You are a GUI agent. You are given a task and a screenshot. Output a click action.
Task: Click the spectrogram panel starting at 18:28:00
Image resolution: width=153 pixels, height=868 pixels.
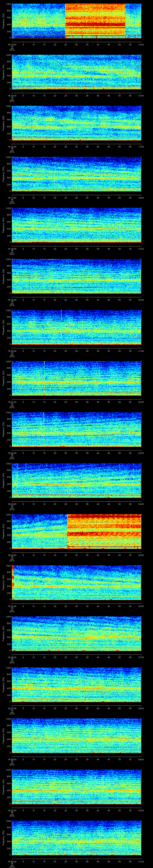pos(77,736)
